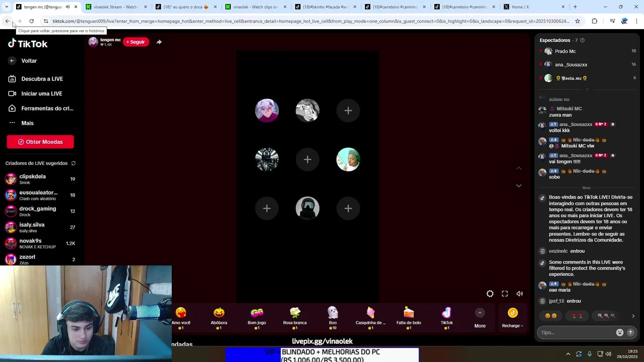Image resolution: width=644 pixels, height=362 pixels.
Task: Switch to Home / X tab
Action: [x=533, y=7]
